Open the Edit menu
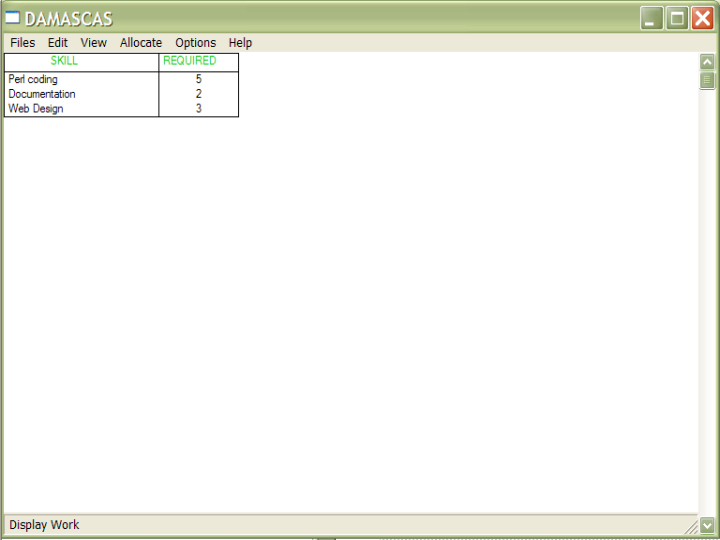 [58, 43]
